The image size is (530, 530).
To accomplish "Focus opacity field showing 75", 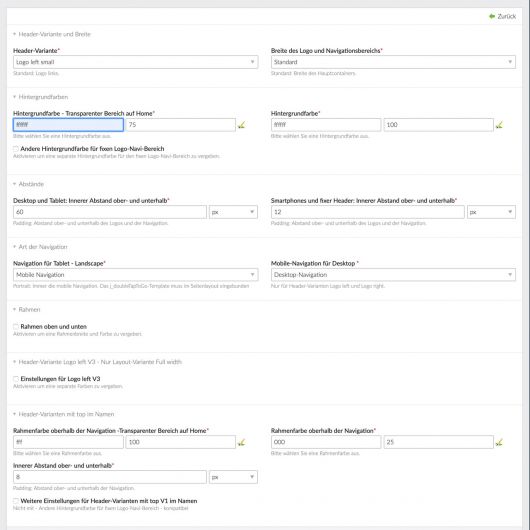I will (x=181, y=125).
